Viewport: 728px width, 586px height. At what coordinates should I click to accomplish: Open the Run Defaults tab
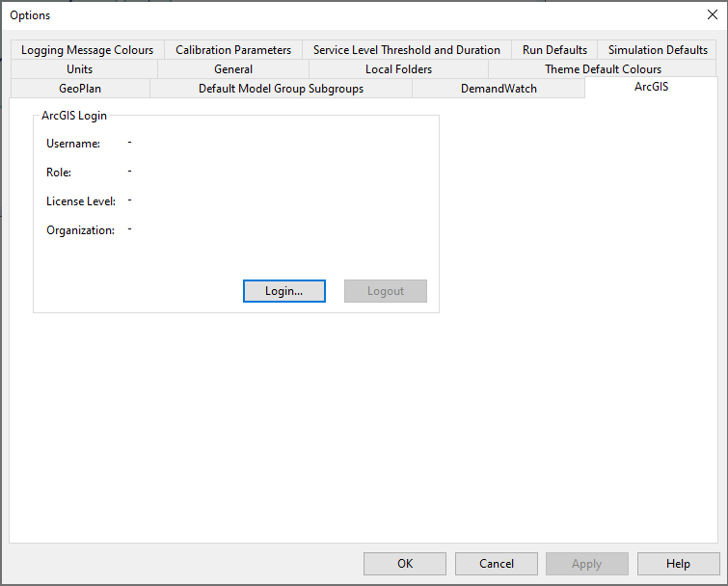point(554,50)
